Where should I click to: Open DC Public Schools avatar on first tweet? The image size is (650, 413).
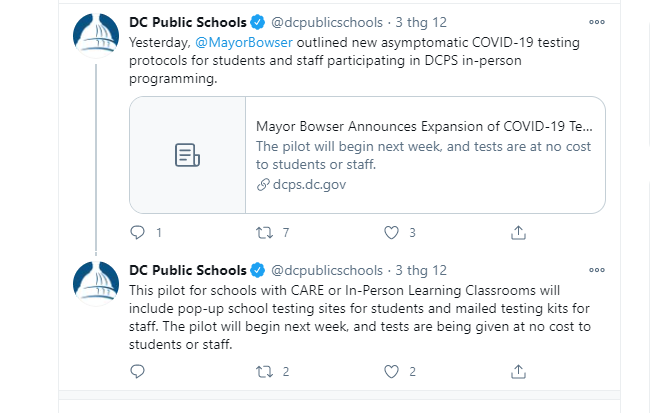pyautogui.click(x=96, y=35)
